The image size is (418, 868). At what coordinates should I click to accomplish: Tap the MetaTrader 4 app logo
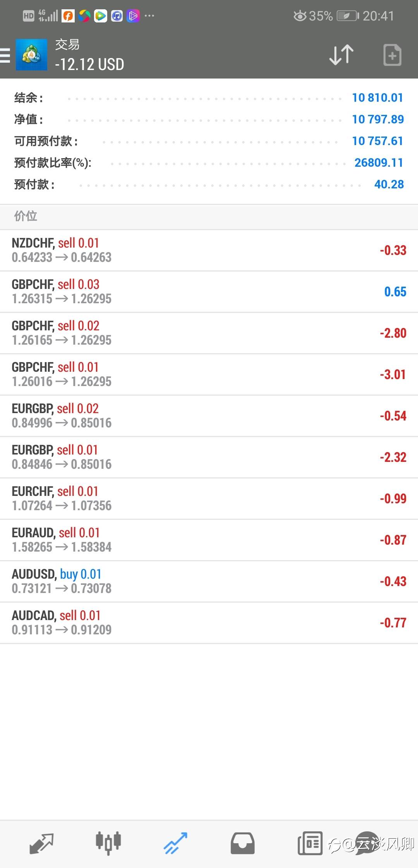click(x=31, y=55)
